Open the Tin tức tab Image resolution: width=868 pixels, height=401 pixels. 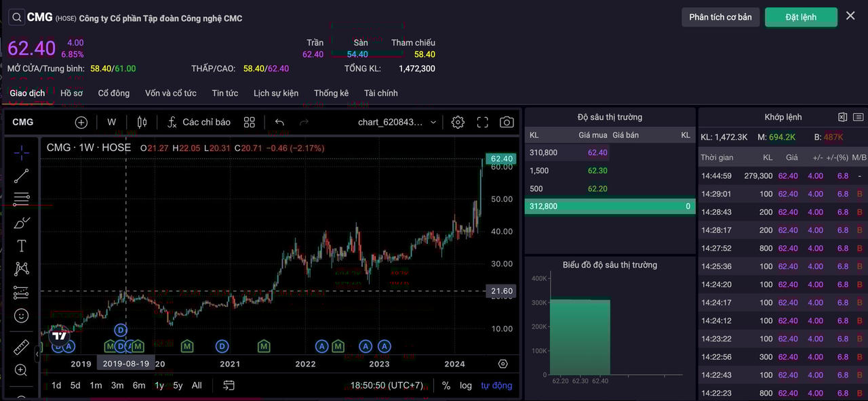pyautogui.click(x=224, y=93)
